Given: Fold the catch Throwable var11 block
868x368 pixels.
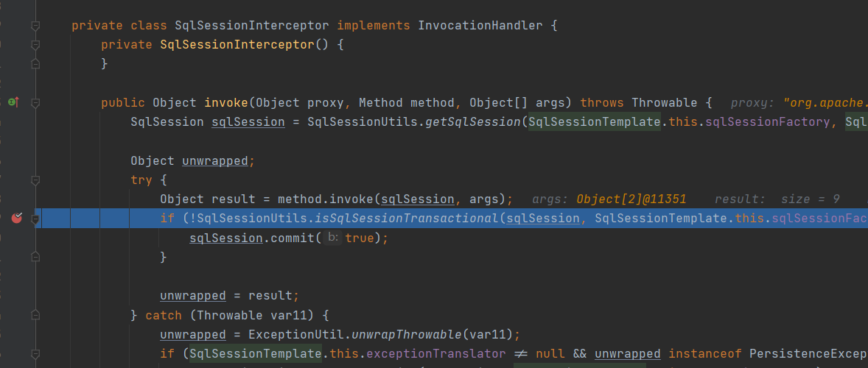Looking at the screenshot, I should pos(35,315).
